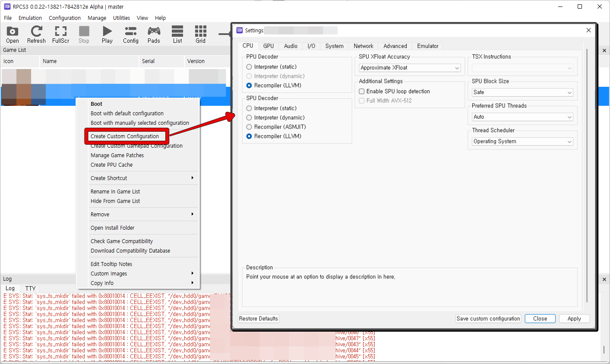Switch to the TTY log tab
The image size is (610, 364).
pyautogui.click(x=30, y=288)
